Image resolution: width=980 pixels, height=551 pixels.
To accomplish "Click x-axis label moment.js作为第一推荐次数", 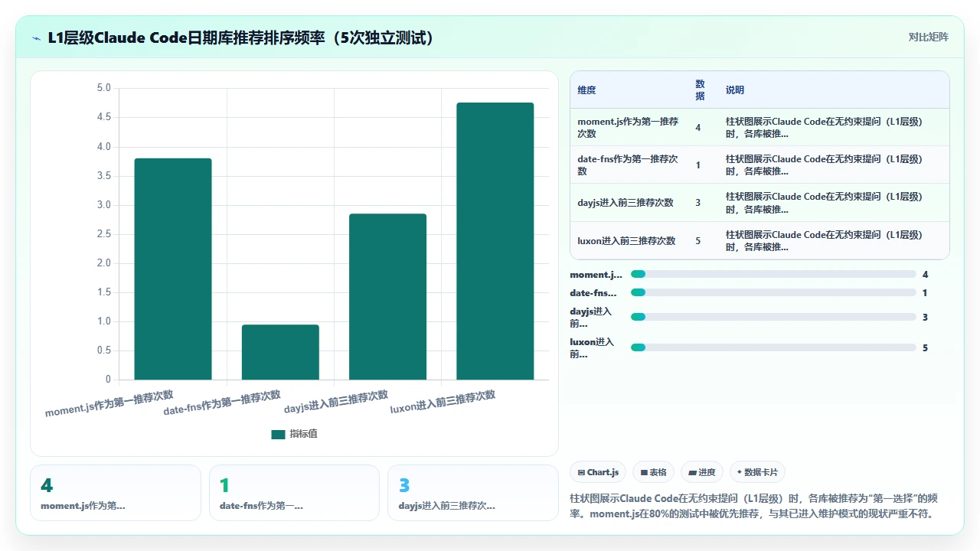I will coord(109,403).
